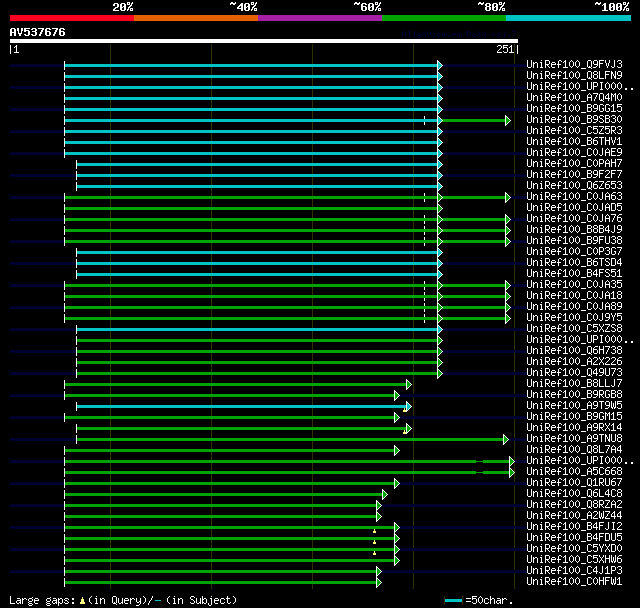The image size is (640, 608).
Task: Click the query end position label 251
Action: coord(505,49)
